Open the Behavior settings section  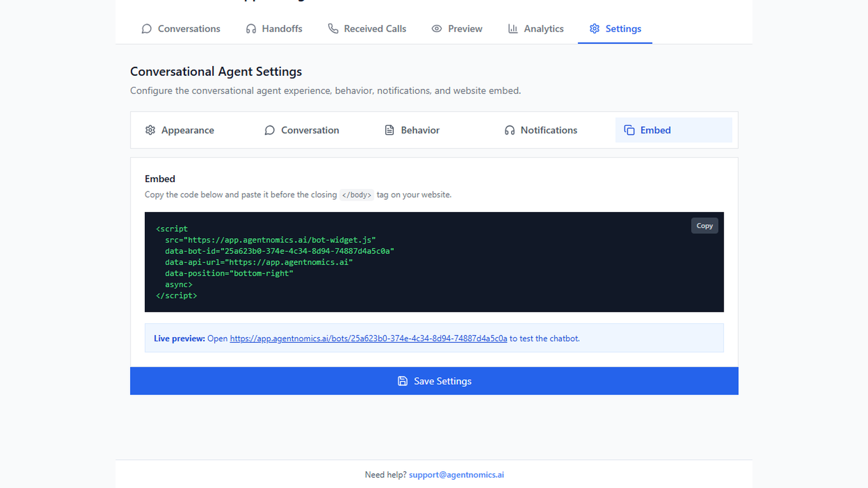tap(434, 130)
